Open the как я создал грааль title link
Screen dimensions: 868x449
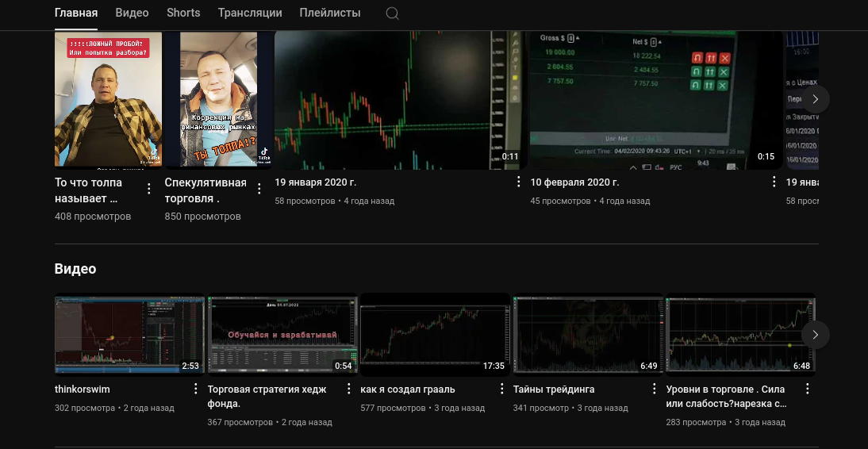pos(408,390)
